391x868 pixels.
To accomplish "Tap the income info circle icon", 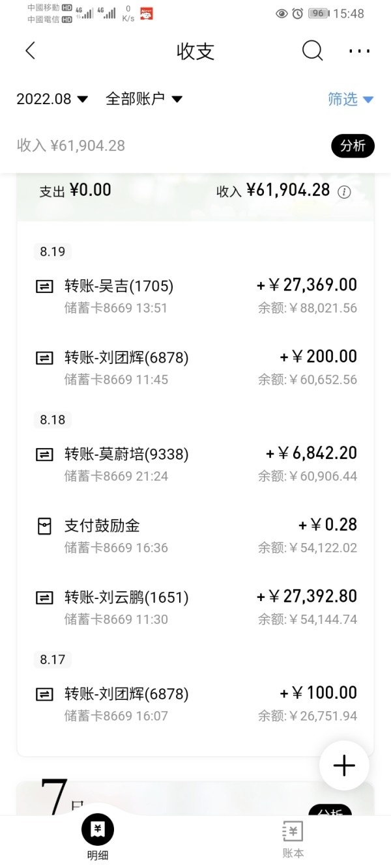I will [x=344, y=191].
